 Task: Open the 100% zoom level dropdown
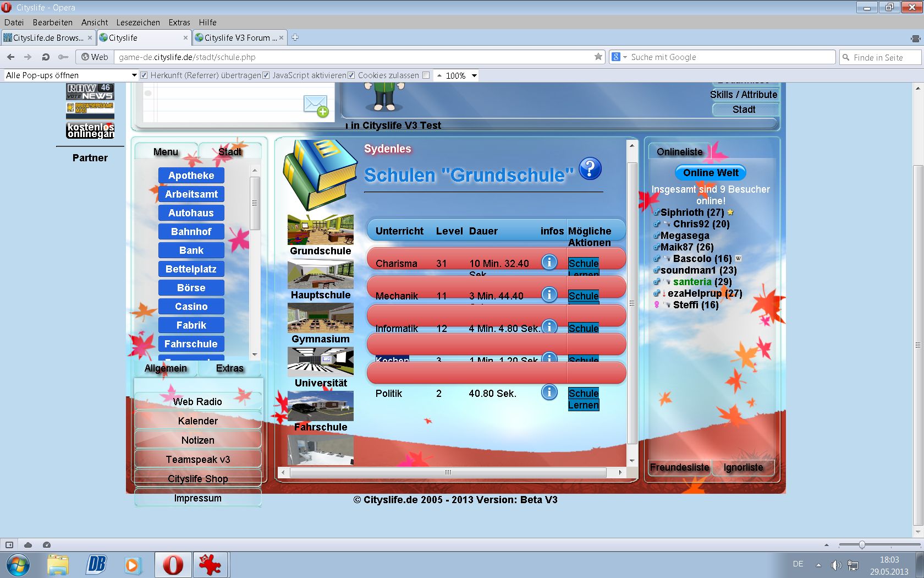[474, 75]
